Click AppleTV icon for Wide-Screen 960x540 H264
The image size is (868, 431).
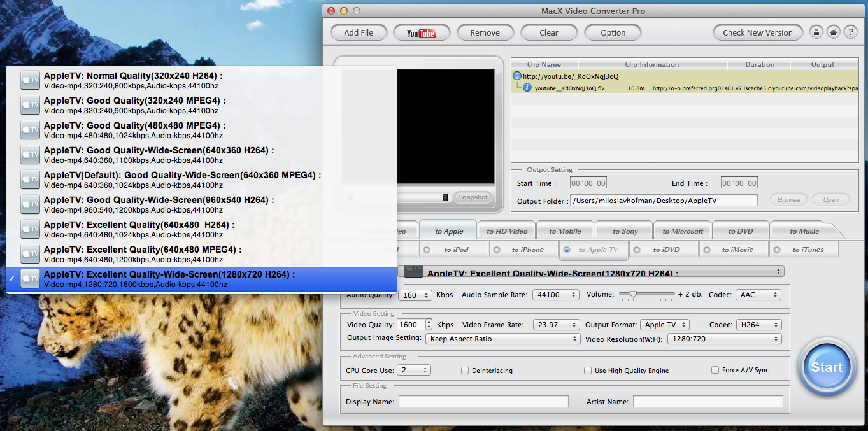(x=30, y=204)
